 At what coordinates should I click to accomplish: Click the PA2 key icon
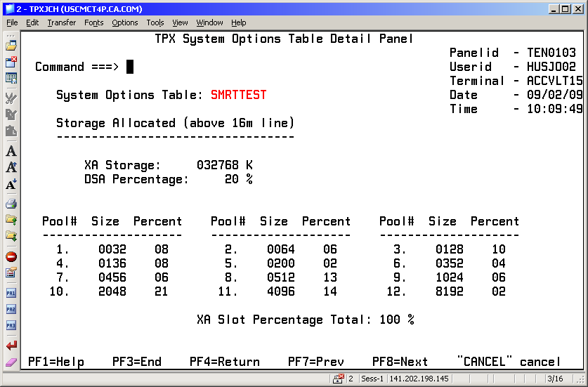coord(11,309)
